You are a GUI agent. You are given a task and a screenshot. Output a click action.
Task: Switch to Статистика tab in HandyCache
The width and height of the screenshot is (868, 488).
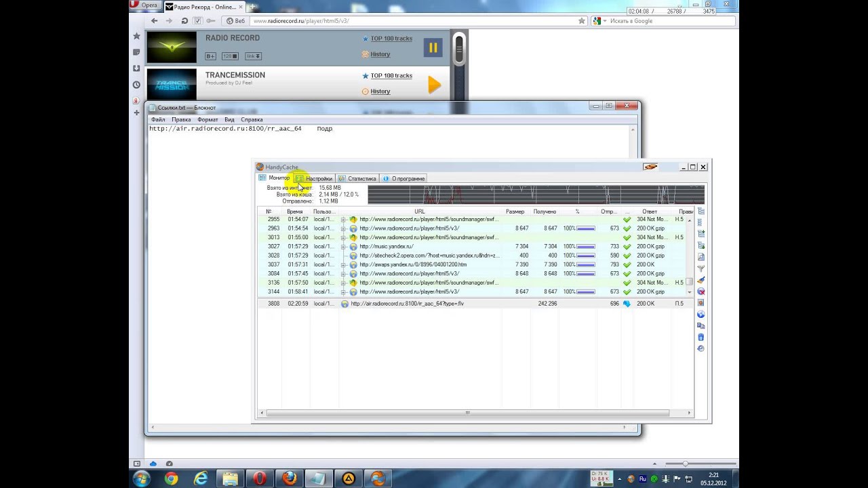pyautogui.click(x=357, y=178)
